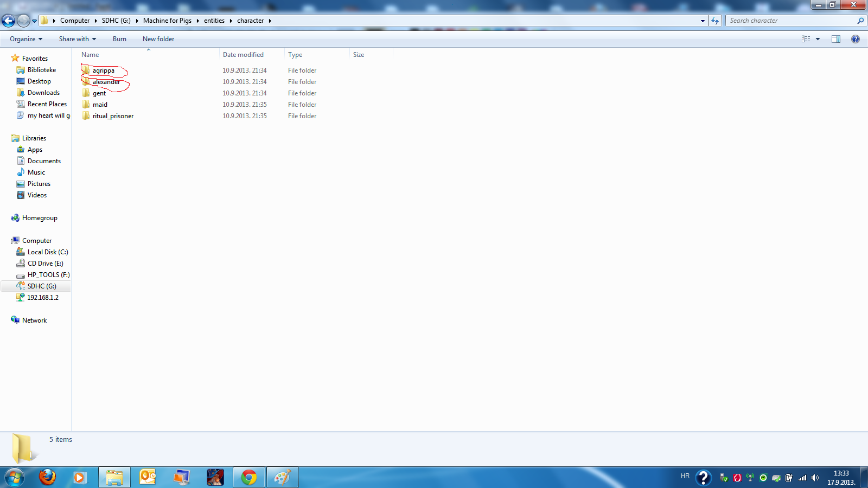This screenshot has height=488, width=868.
Task: Open the Documents library
Action: 39,161
